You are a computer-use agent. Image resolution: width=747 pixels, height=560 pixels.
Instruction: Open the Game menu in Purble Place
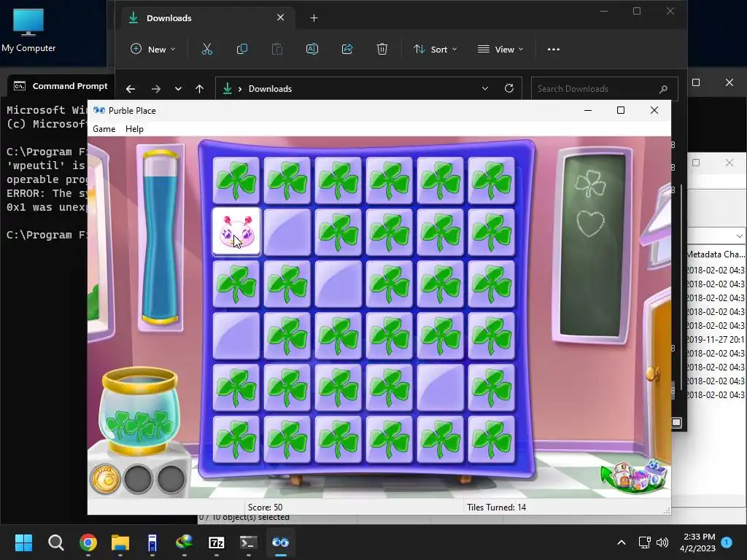(x=104, y=129)
